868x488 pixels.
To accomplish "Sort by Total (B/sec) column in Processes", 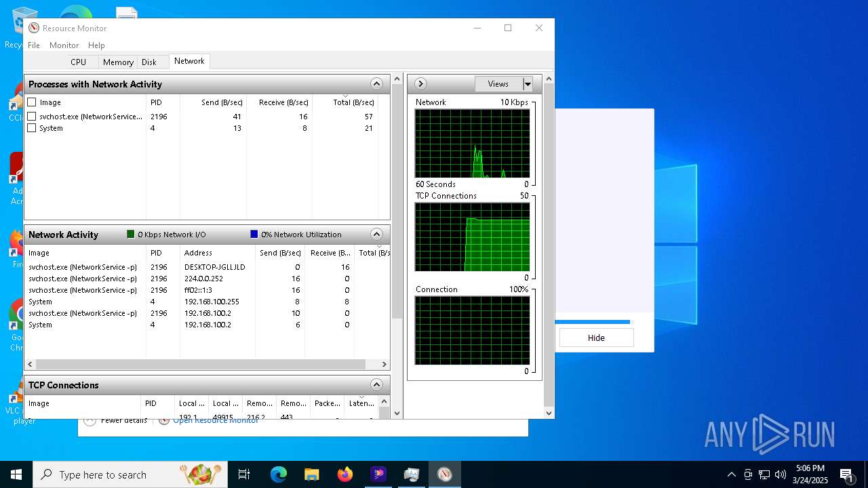I will [x=344, y=102].
